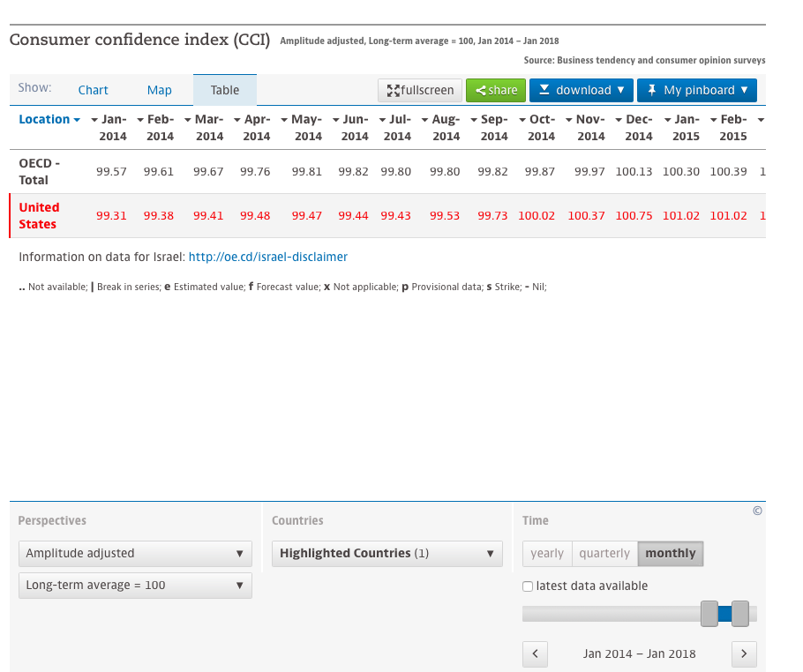Click the green share icon
This screenshot has height=672, width=803.
[483, 90]
